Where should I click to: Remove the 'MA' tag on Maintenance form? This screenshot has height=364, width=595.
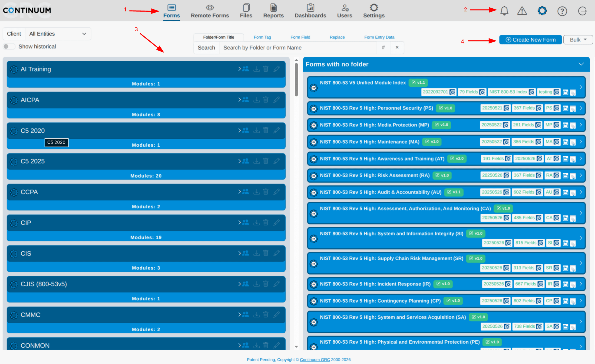pos(557,142)
